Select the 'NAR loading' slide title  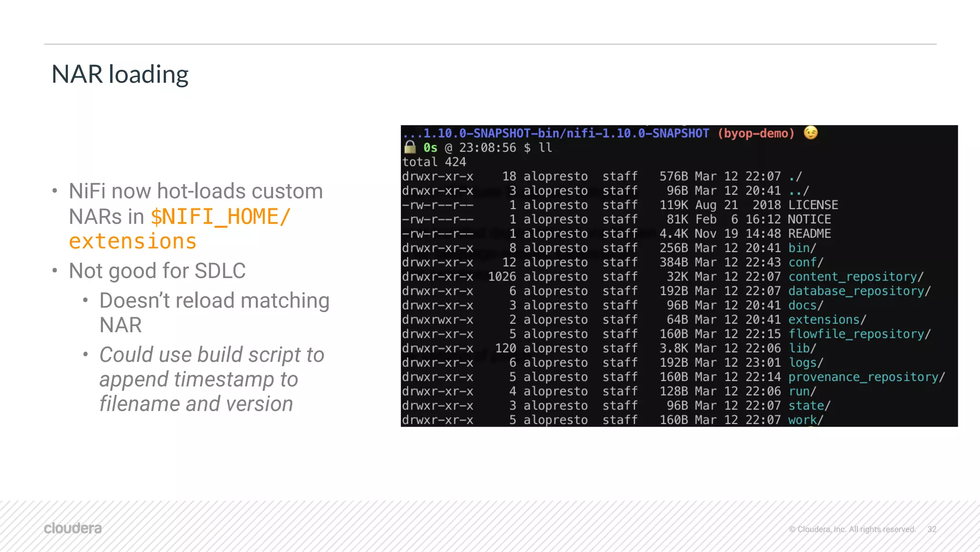click(120, 74)
